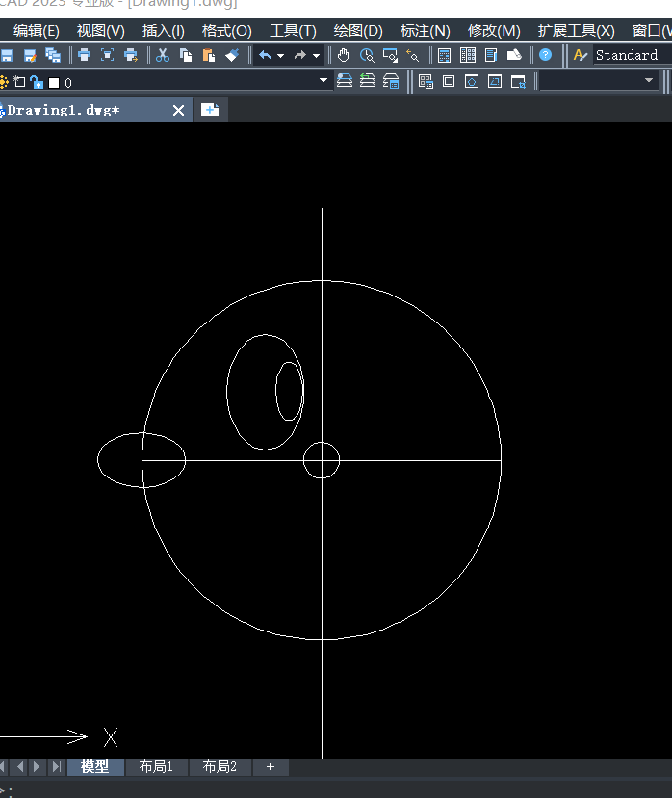The image size is (672, 798).
Task: Click the Single Viewport icon
Action: pyautogui.click(x=449, y=82)
